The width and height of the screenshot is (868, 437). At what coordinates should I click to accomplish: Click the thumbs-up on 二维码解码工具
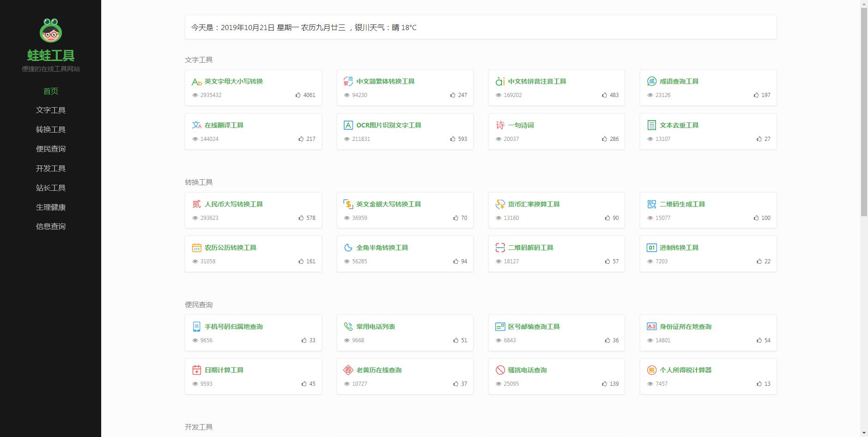(x=607, y=261)
